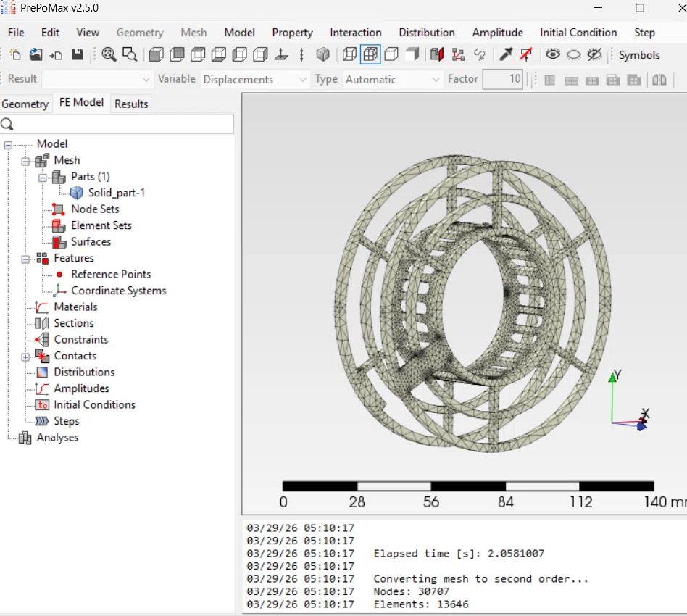Collapse the Features tree node
Viewport: 687px width, 616px height.
(x=25, y=259)
